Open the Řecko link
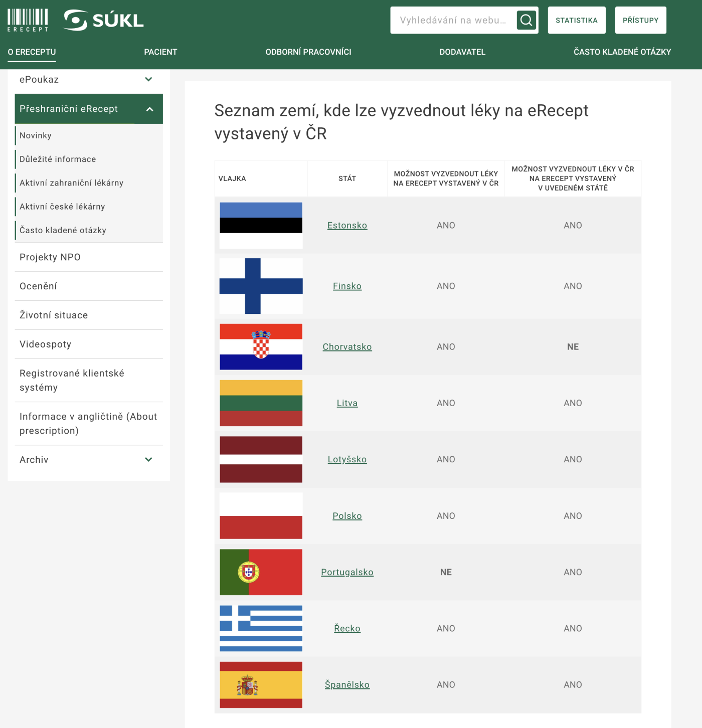This screenshot has height=728, width=702. point(347,628)
